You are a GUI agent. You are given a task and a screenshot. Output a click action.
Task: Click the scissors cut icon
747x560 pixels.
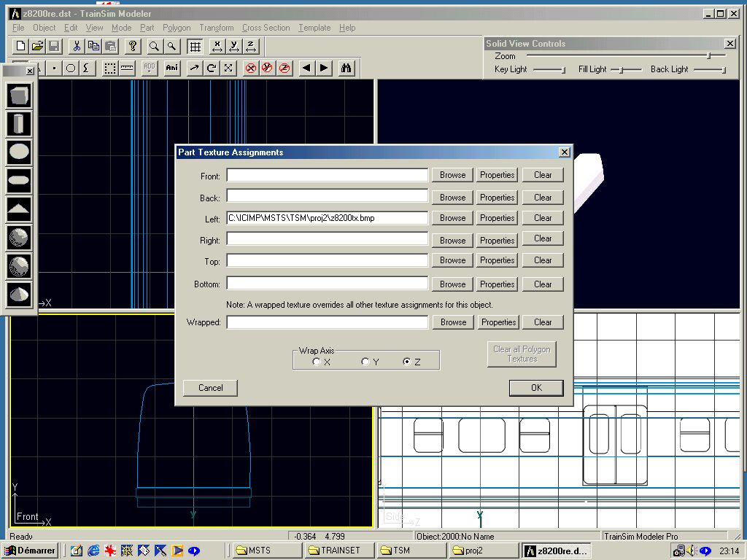tap(76, 47)
